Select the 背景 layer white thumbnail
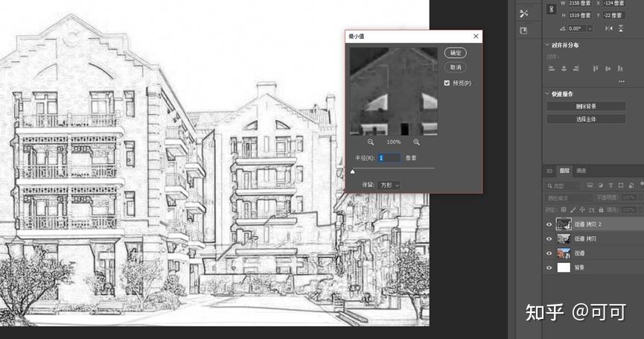The width and height of the screenshot is (644, 339). pos(564,267)
